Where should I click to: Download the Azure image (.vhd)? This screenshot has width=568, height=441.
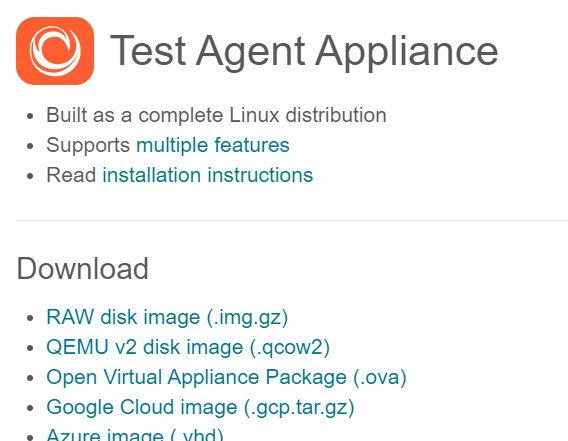135,434
